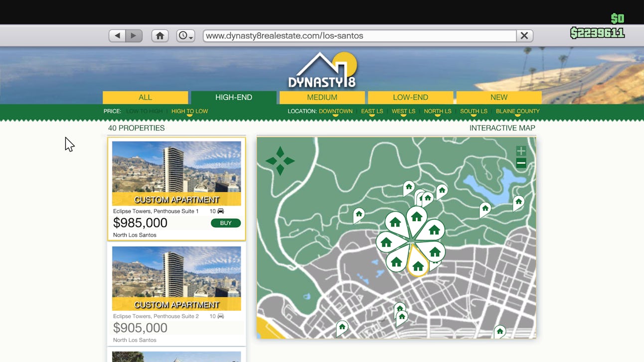Screen dimensions: 644x362
Task: Zoom in on the map with the plus icon
Action: point(520,150)
